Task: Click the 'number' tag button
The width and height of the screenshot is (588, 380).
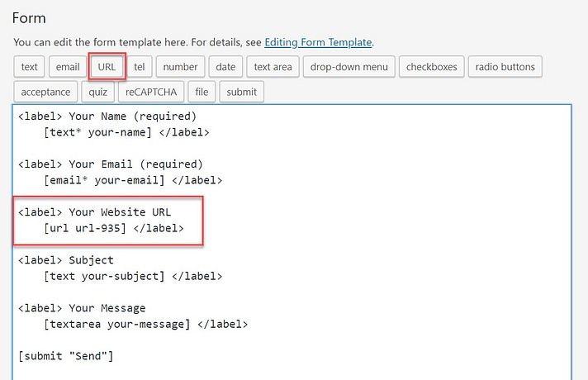Action: coord(179,67)
